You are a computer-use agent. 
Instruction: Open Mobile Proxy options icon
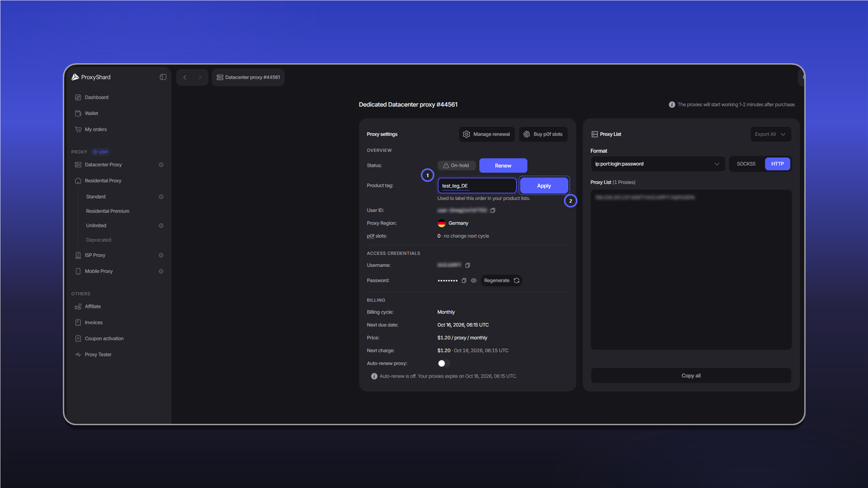click(x=161, y=272)
